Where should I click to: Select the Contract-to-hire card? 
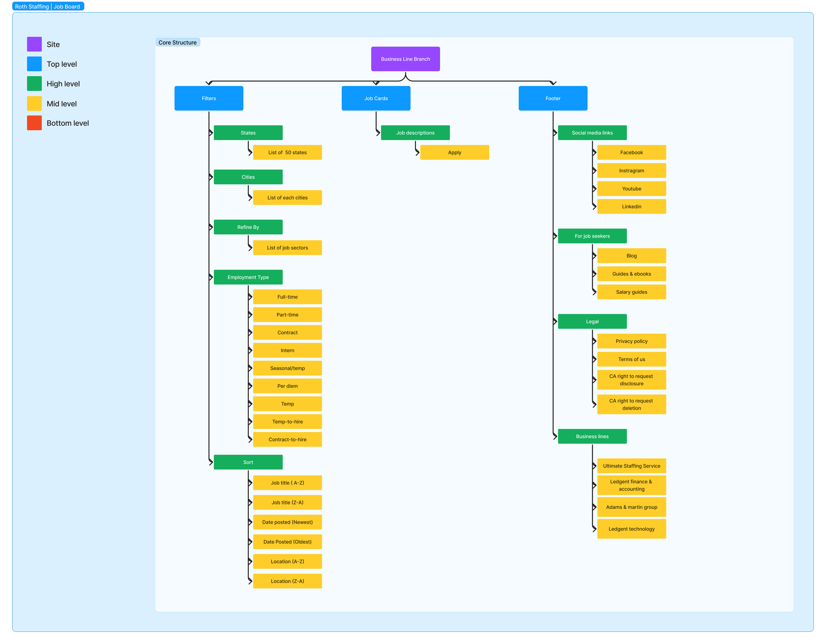[x=287, y=439]
